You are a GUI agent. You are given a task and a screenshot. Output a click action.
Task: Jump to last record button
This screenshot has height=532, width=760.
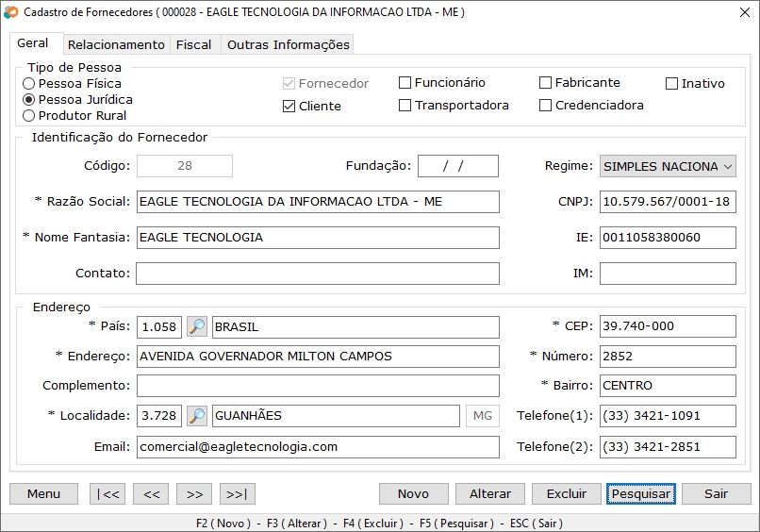(237, 493)
